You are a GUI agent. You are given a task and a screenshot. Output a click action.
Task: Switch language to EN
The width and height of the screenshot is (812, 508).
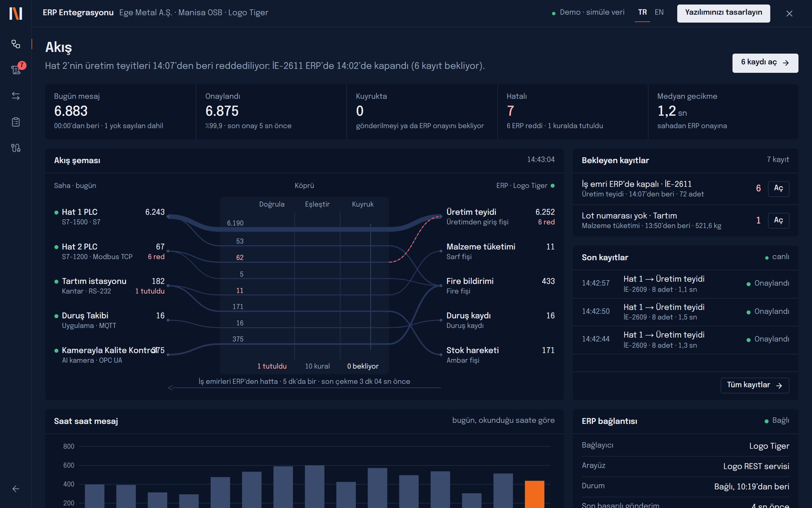(659, 12)
